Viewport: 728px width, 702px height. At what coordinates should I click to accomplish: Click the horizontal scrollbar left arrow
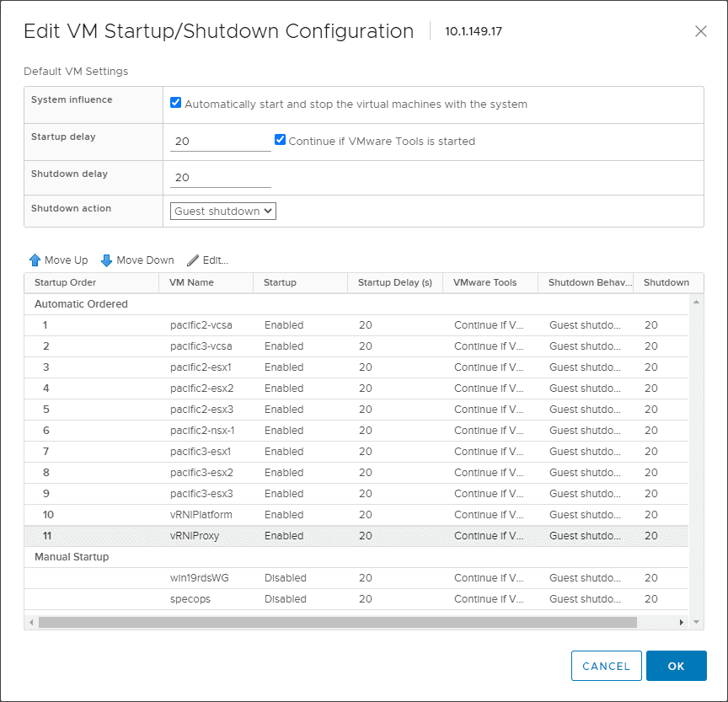click(x=31, y=622)
